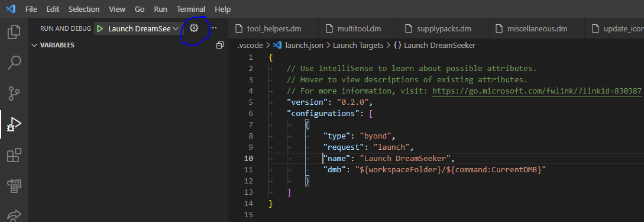644x222 pixels.
Task: Click the IntelliSense comment on line 2
Action: pos(412,68)
